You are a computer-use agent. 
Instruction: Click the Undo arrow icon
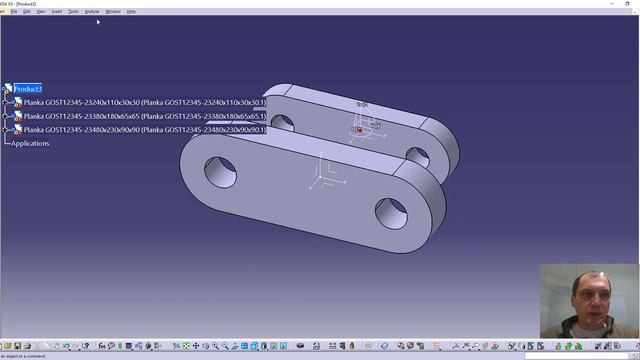66,346
